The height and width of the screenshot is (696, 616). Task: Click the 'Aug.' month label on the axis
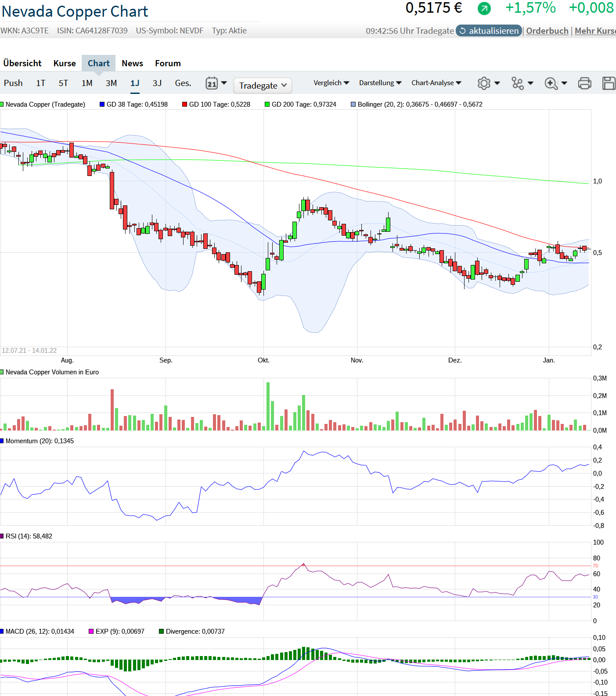[67, 360]
